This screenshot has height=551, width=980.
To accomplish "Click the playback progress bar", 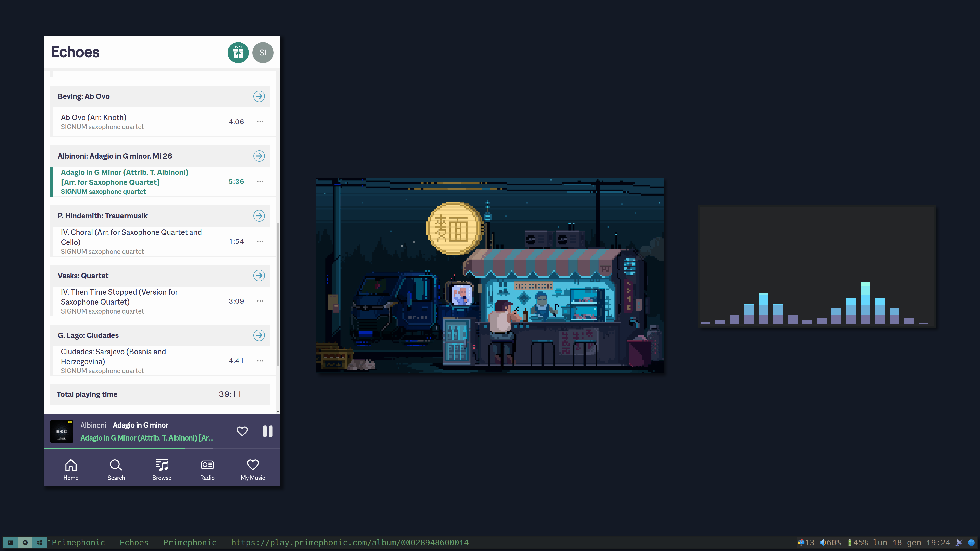I will tap(162, 449).
